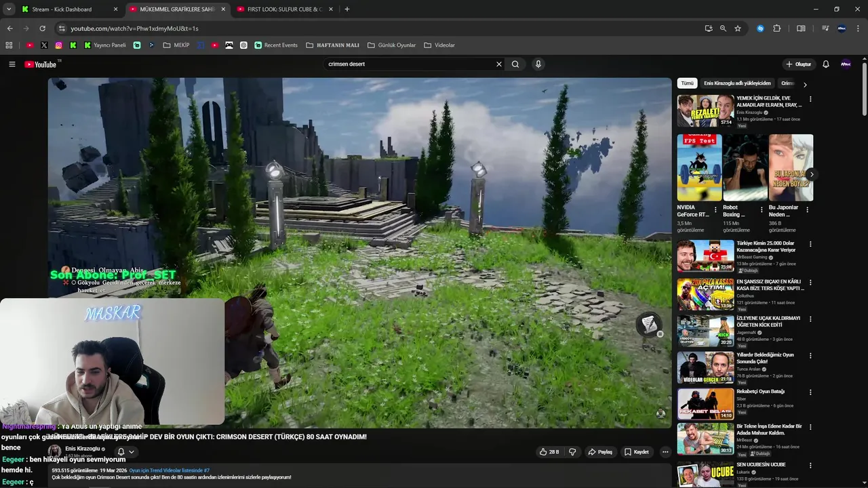The width and height of the screenshot is (868, 488).
Task: Open the Shazam extension
Action: [760, 28]
